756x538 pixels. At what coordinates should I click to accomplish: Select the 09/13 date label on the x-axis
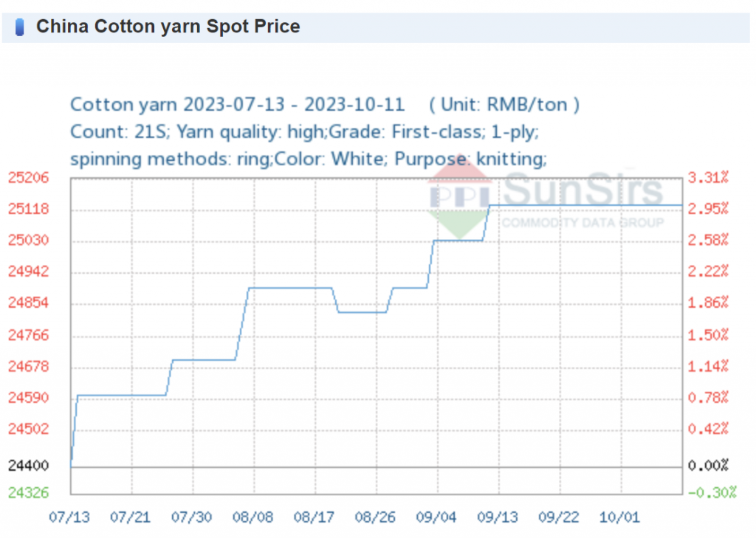point(498,517)
